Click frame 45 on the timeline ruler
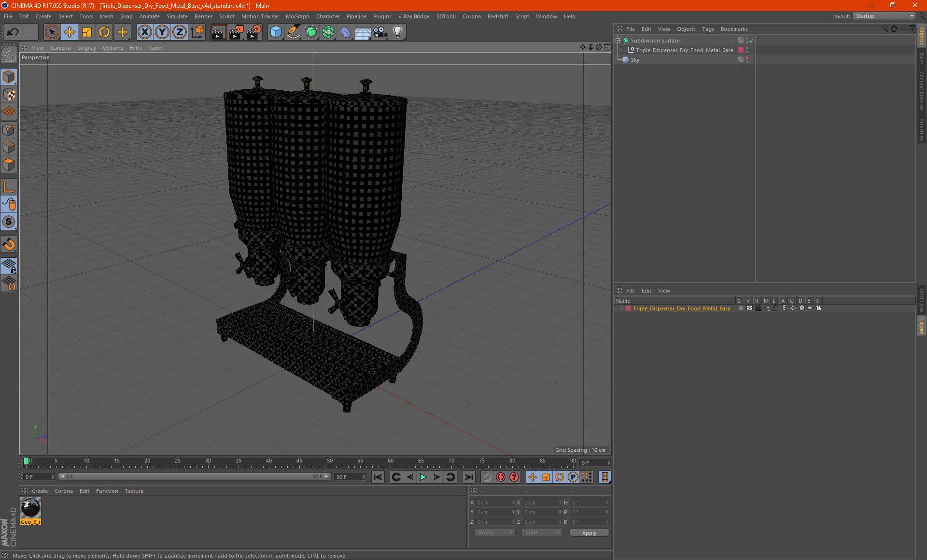 (x=299, y=462)
